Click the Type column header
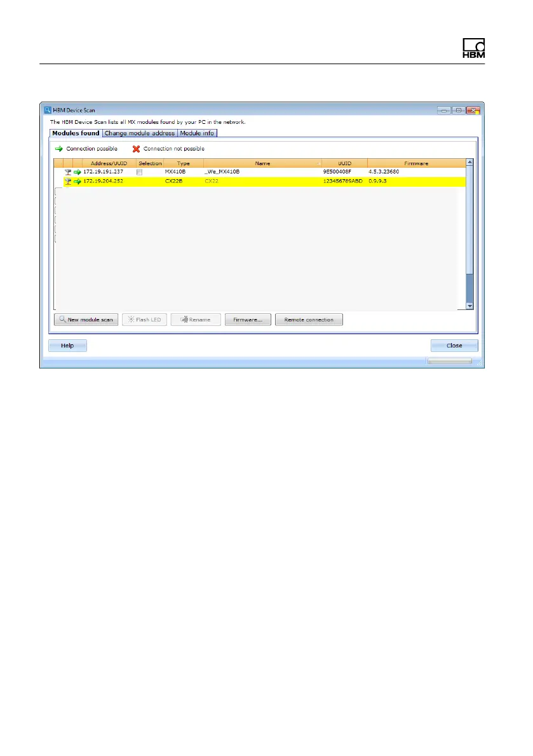The height and width of the screenshot is (756, 533). coord(184,163)
